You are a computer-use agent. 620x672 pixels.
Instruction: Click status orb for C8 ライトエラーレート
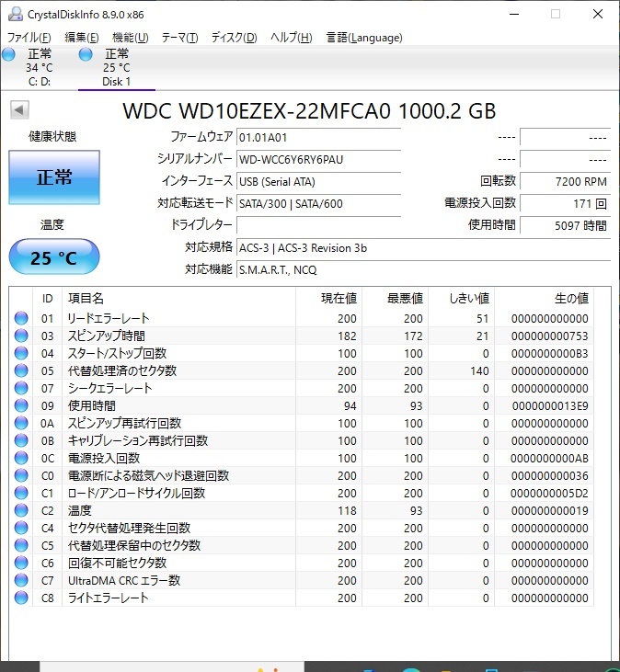21,598
